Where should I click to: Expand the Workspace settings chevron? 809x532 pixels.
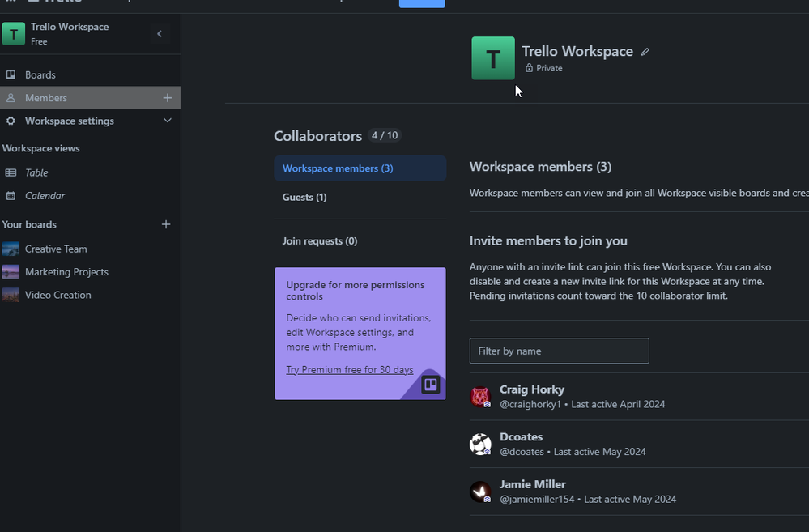point(167,121)
